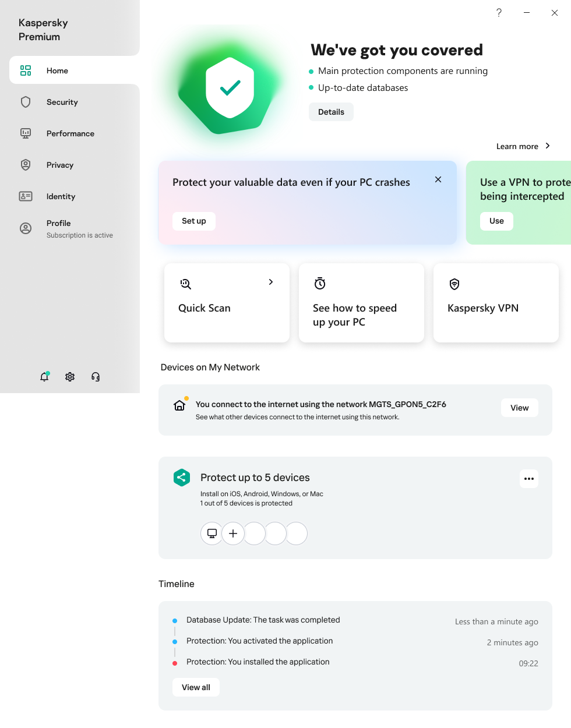Screen dimensions: 571x728
Task: Click the Privacy shield icon
Action: [x=26, y=165]
